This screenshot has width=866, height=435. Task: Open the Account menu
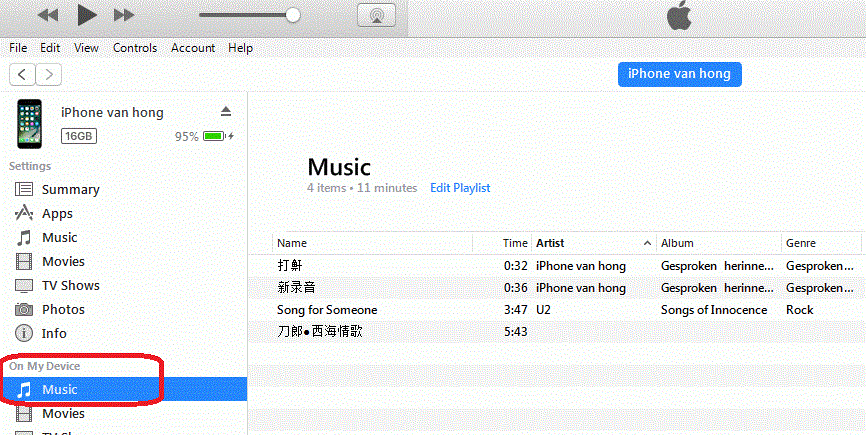coord(192,47)
